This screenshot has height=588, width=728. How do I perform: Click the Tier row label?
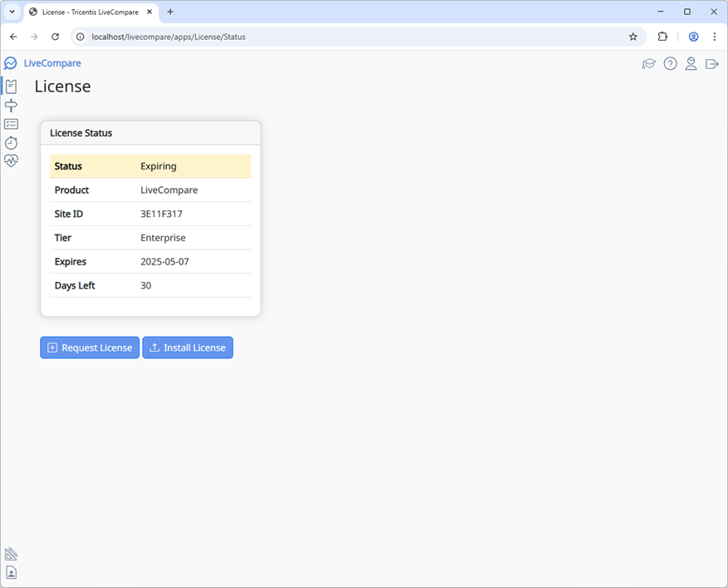click(62, 238)
